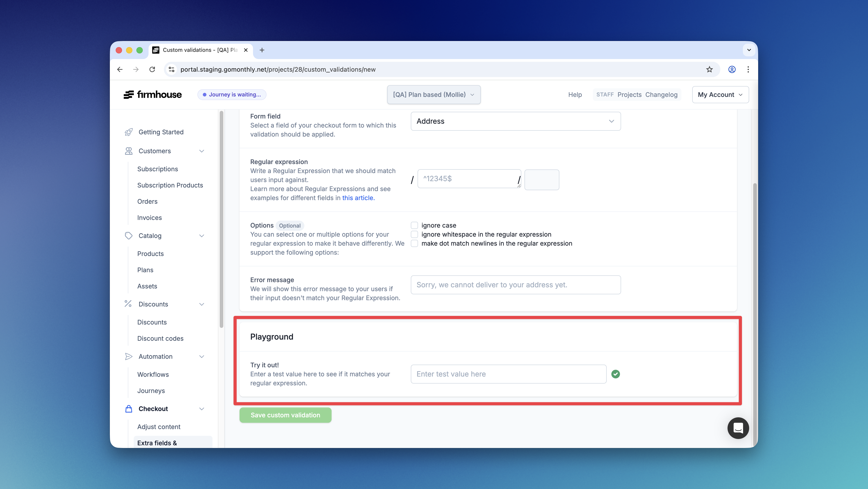Click the Customers people icon in sidebar
The height and width of the screenshot is (489, 868).
click(128, 151)
